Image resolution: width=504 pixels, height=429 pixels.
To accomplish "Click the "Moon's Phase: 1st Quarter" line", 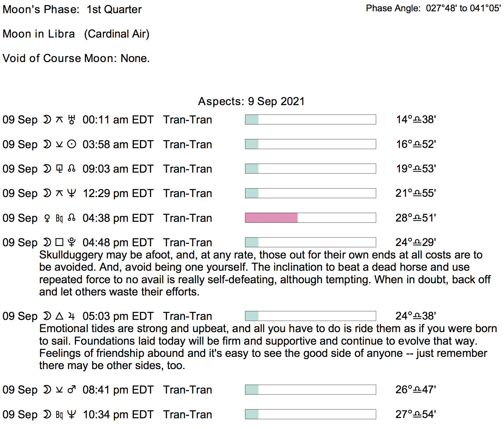I will (72, 9).
